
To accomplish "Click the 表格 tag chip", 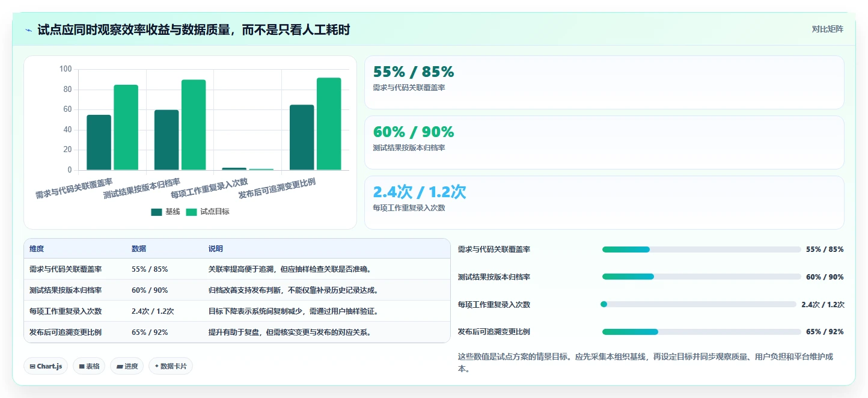I will (x=89, y=366).
